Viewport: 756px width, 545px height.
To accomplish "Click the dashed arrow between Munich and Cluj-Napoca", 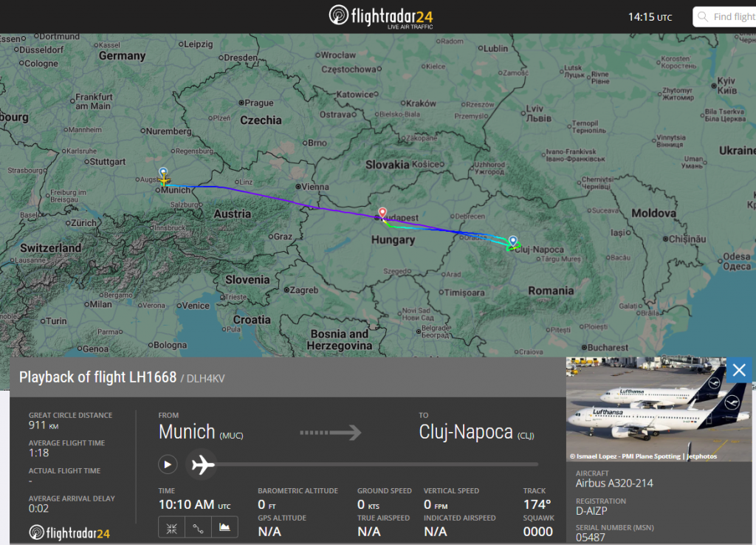I will (x=332, y=433).
